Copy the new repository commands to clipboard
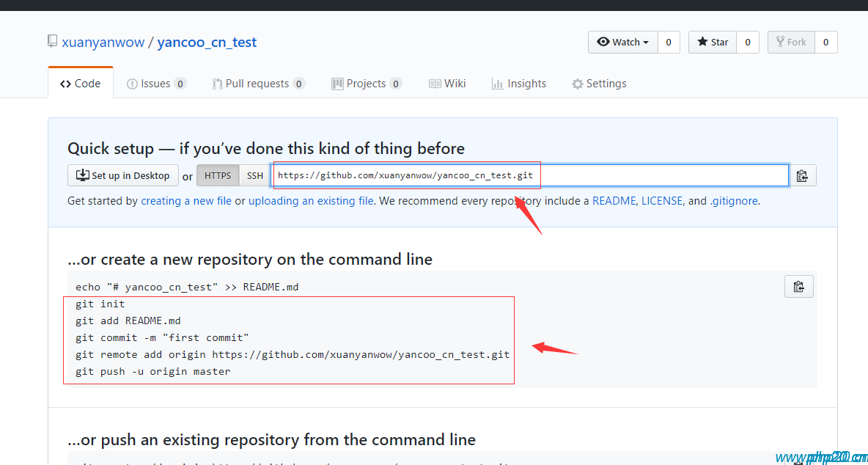The image size is (868, 465). click(799, 286)
